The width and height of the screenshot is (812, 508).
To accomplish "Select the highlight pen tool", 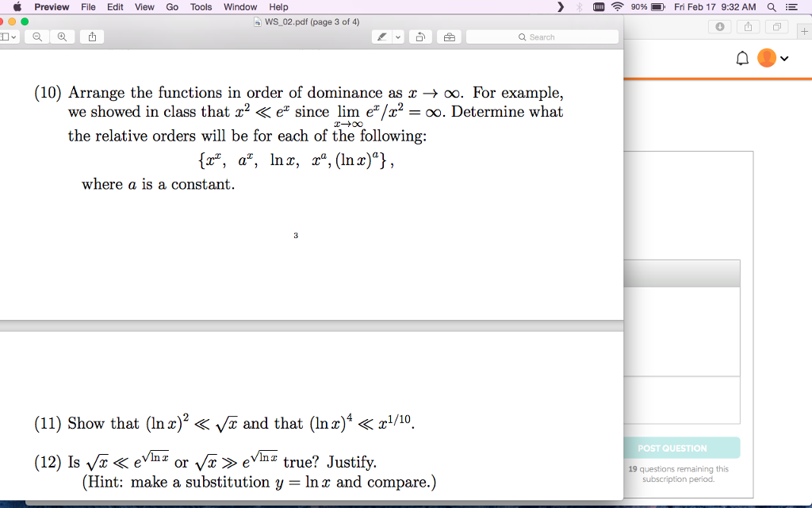I will pos(381,36).
